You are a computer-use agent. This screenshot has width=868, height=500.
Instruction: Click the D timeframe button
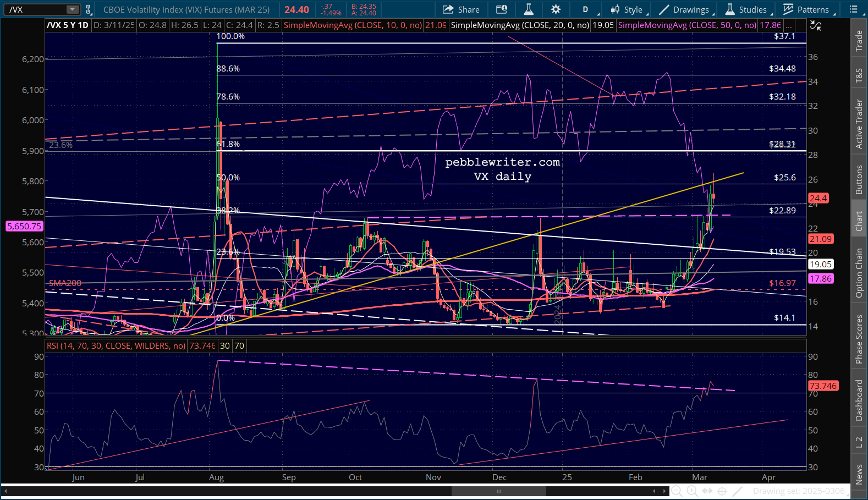(x=585, y=9)
